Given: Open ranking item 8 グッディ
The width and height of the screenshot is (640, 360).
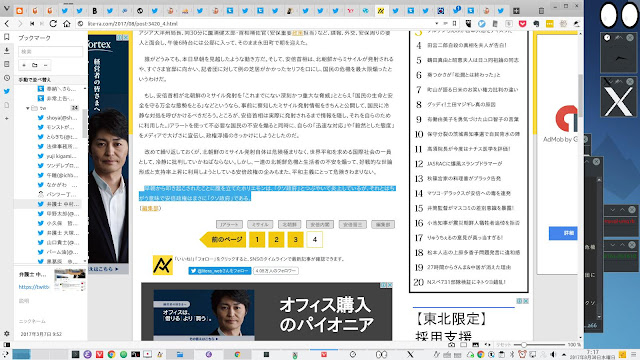Looking at the screenshot, I should point(461,104).
